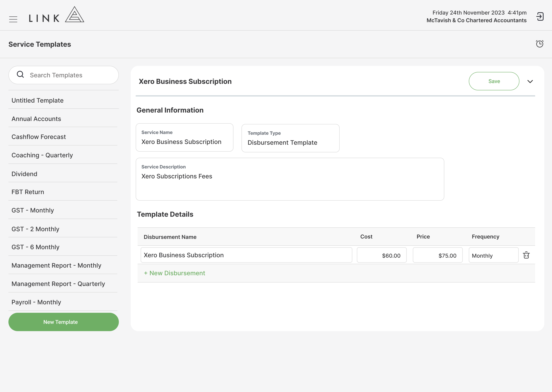Edit the Service Description text area
This screenshot has width=552, height=392.
(290, 179)
